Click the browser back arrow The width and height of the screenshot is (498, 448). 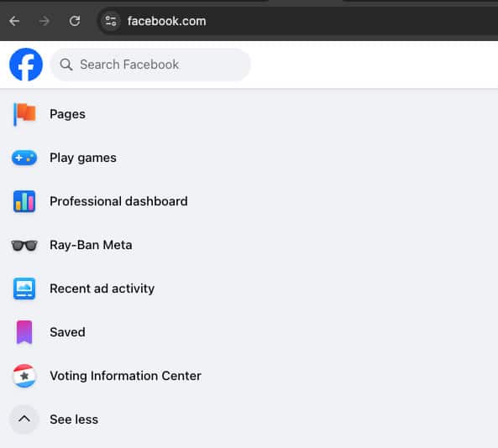[14, 21]
